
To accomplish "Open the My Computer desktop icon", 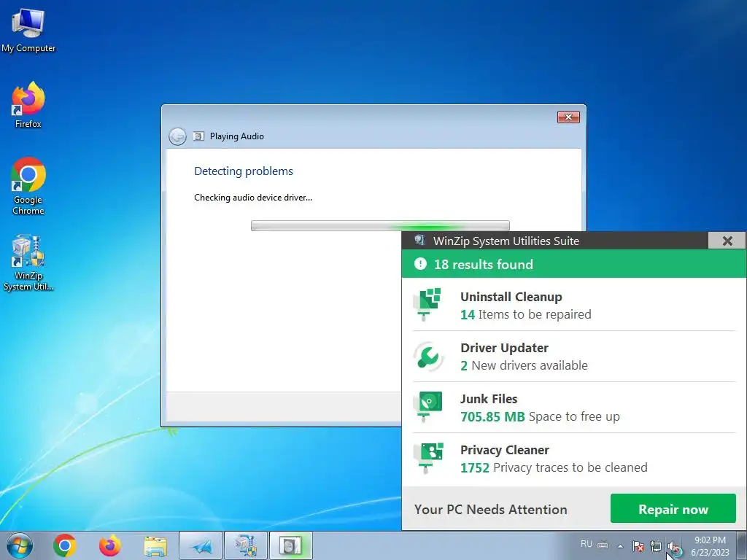I will pos(28,30).
